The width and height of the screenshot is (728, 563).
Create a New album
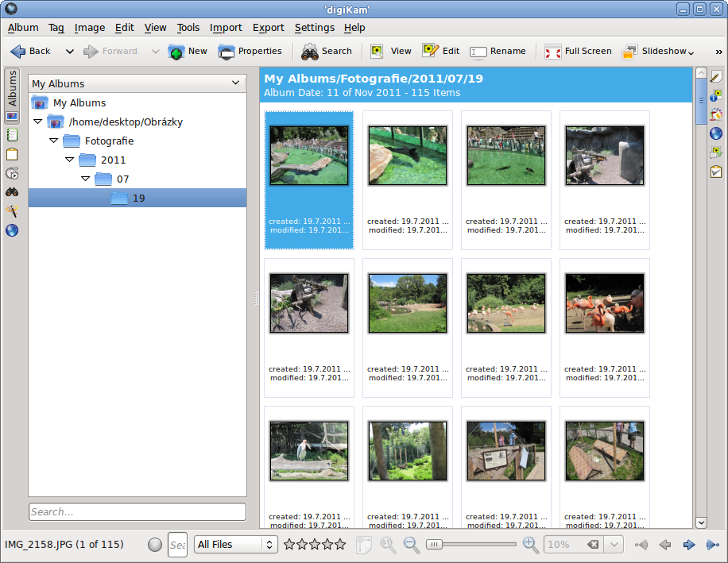pos(188,51)
